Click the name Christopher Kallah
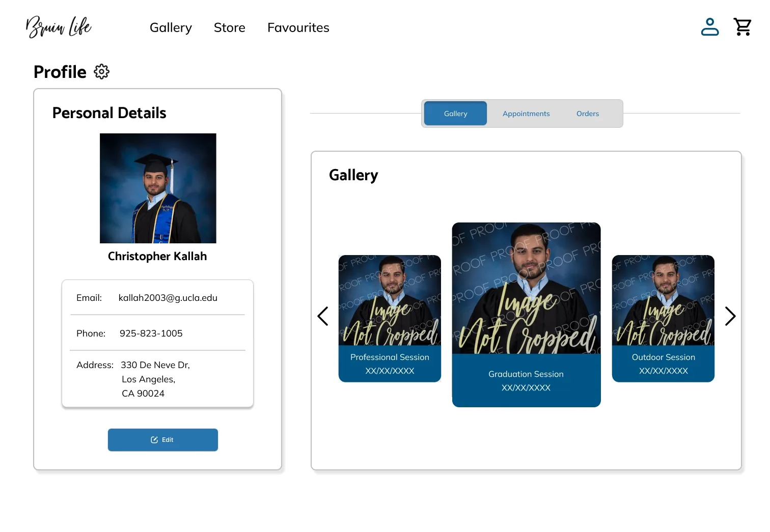 pyautogui.click(x=157, y=256)
